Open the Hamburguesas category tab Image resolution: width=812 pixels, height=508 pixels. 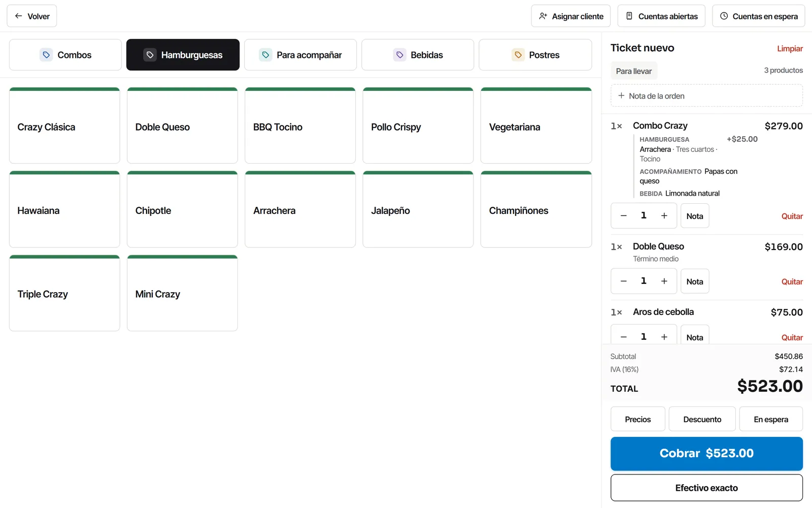coord(183,55)
